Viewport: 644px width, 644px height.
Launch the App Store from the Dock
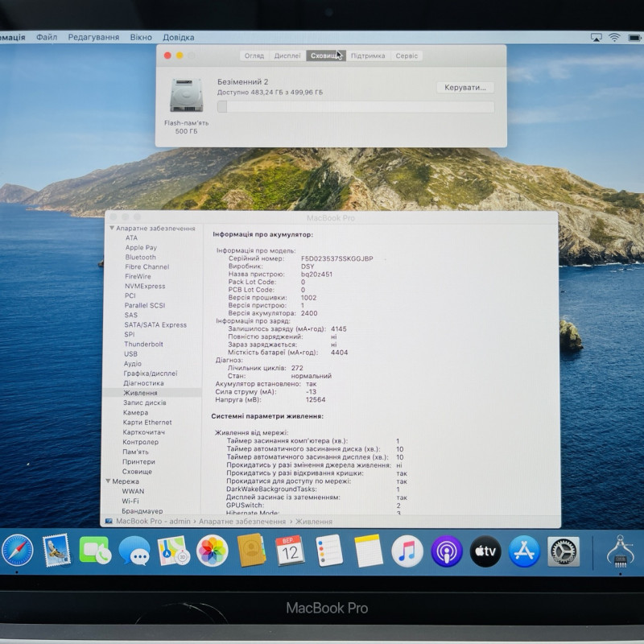point(525,551)
